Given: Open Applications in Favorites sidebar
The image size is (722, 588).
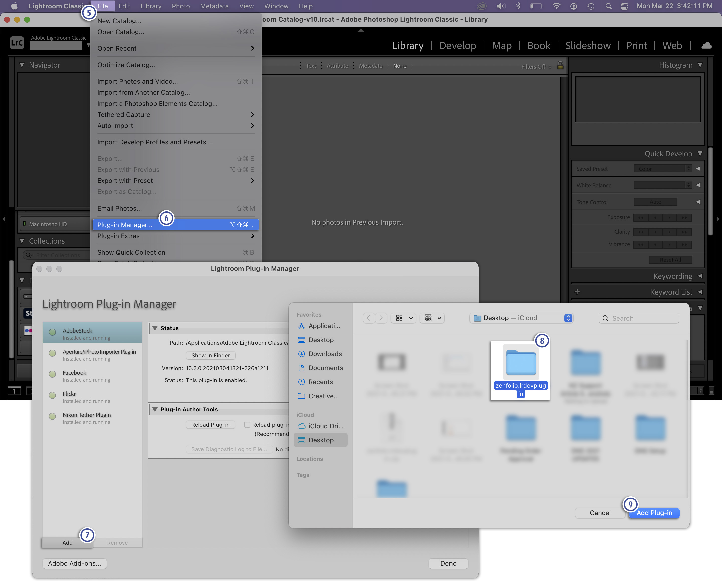Looking at the screenshot, I should [x=320, y=326].
